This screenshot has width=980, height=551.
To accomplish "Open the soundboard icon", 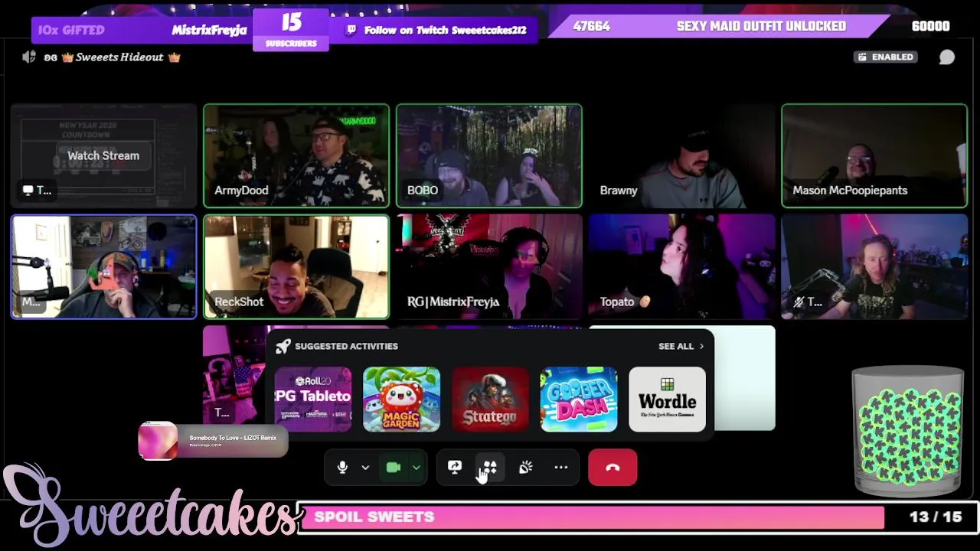I will (526, 468).
